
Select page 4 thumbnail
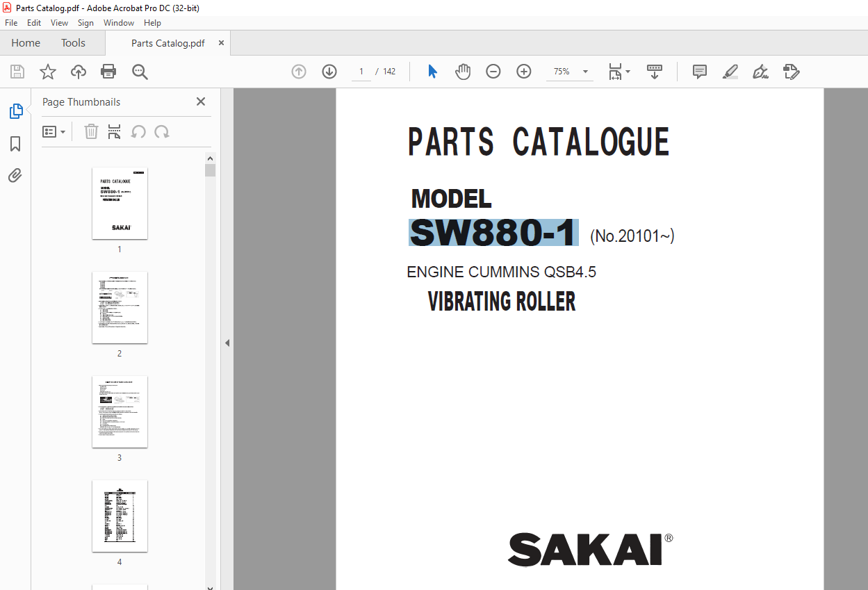120,516
